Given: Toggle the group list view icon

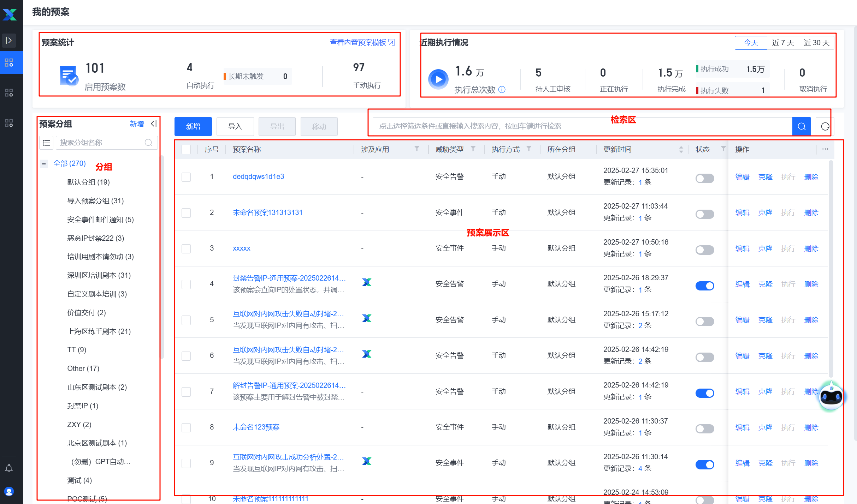Looking at the screenshot, I should coord(46,143).
